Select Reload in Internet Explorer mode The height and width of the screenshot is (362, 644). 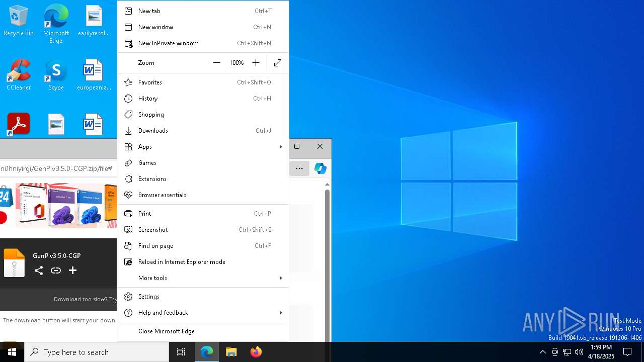tap(203, 262)
